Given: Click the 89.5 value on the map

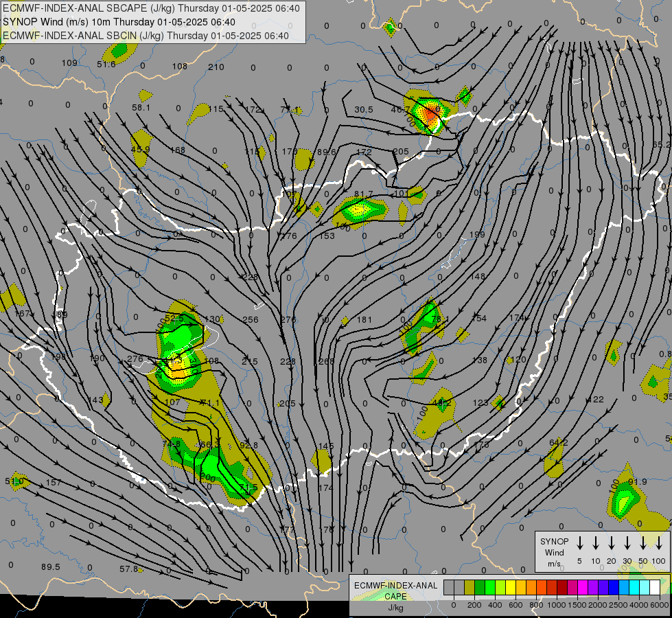Looking at the screenshot, I should click(x=51, y=566).
